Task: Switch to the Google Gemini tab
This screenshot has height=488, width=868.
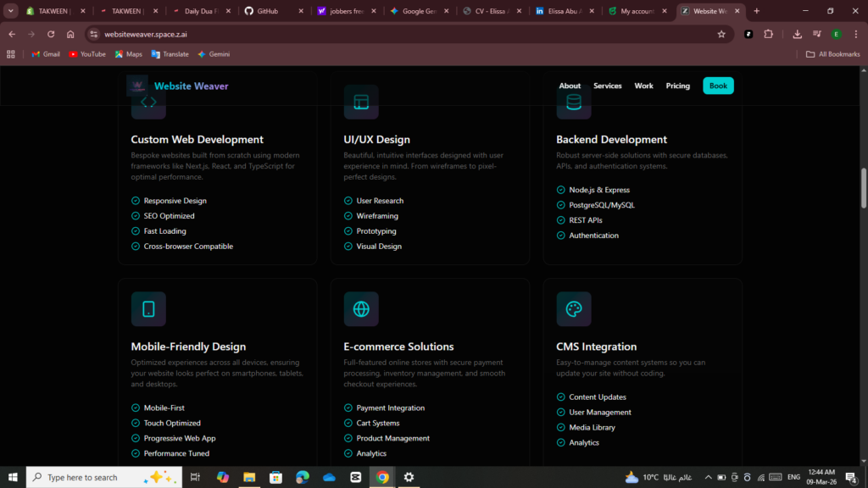Action: pyautogui.click(x=420, y=11)
